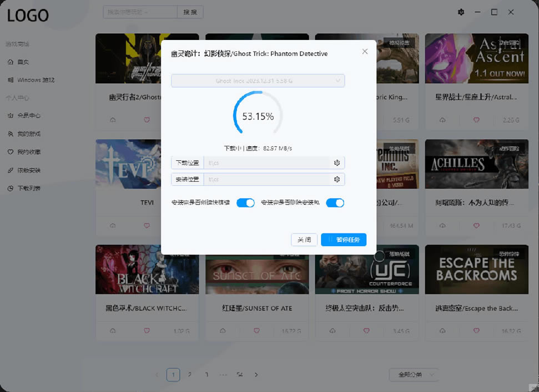Screen dimensions: 539x392
Task: Open the Escape the Backrooms thumbnail
Action: point(477,269)
